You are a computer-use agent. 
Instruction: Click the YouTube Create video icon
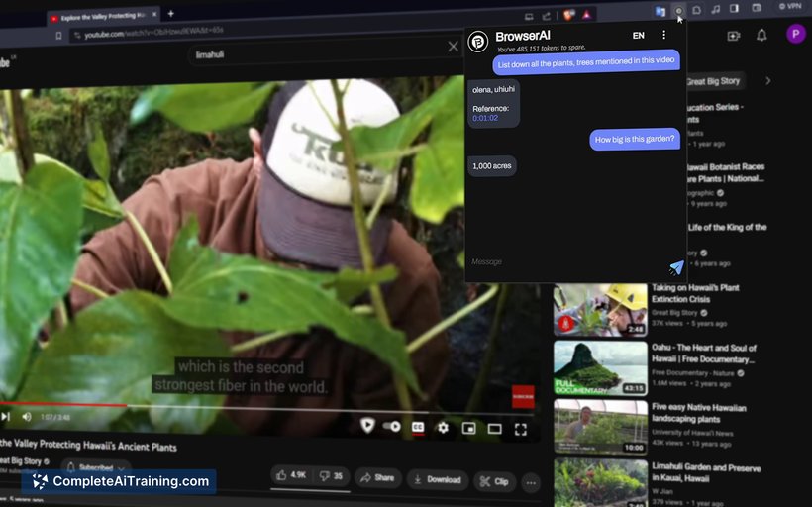(734, 36)
